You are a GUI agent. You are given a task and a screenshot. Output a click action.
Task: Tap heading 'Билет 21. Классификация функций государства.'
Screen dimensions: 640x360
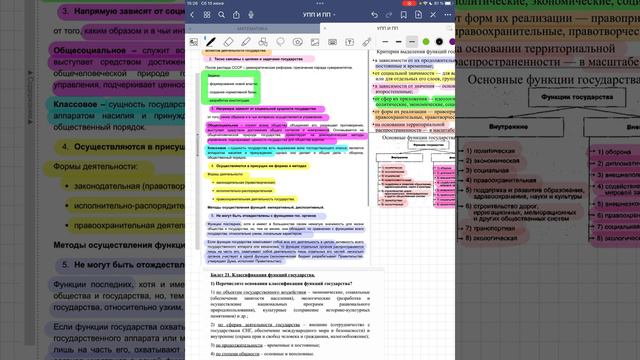click(x=262, y=275)
